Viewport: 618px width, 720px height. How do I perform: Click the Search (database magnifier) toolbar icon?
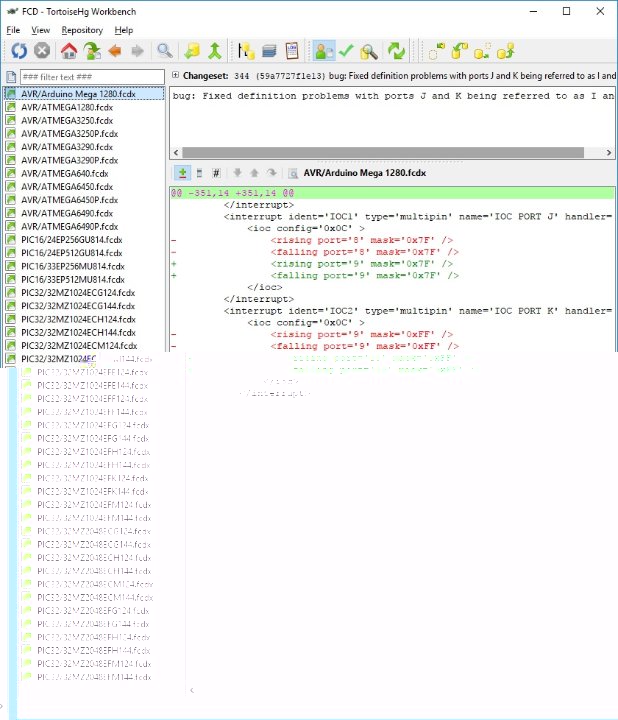tap(369, 51)
